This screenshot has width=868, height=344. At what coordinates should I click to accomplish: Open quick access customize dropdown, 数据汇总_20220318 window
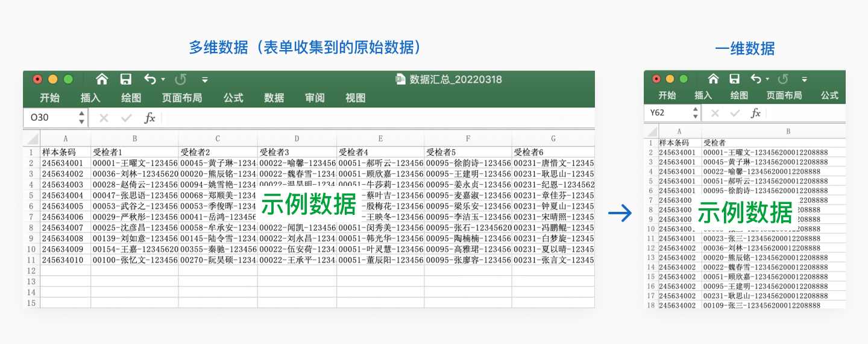[205, 80]
